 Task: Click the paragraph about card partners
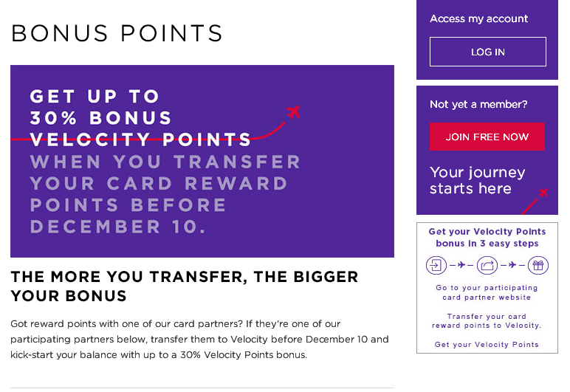pyautogui.click(x=199, y=339)
